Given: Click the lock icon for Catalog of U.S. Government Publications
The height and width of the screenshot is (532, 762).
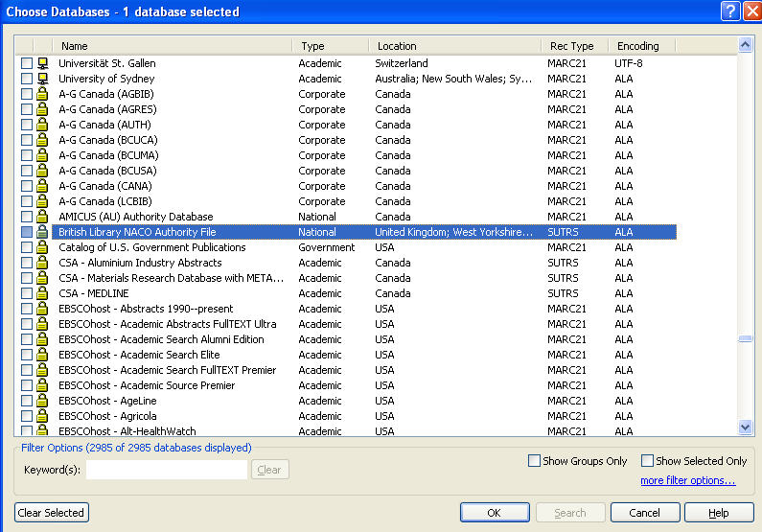Looking at the screenshot, I should 43,247.
